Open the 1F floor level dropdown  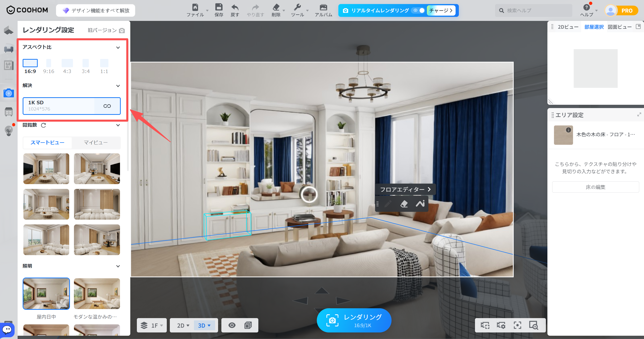pyautogui.click(x=152, y=325)
